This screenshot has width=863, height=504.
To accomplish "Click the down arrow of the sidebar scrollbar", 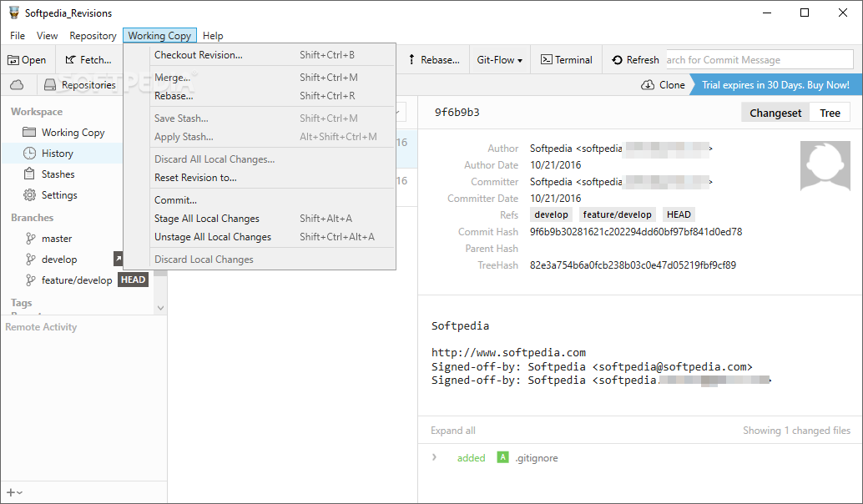I will (161, 308).
